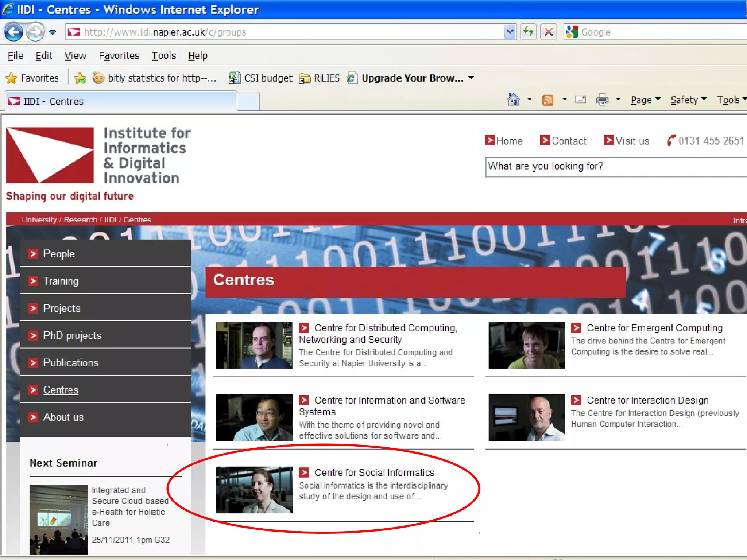The height and width of the screenshot is (560, 747).
Task: Click the Stop loading X icon
Action: coord(548,32)
